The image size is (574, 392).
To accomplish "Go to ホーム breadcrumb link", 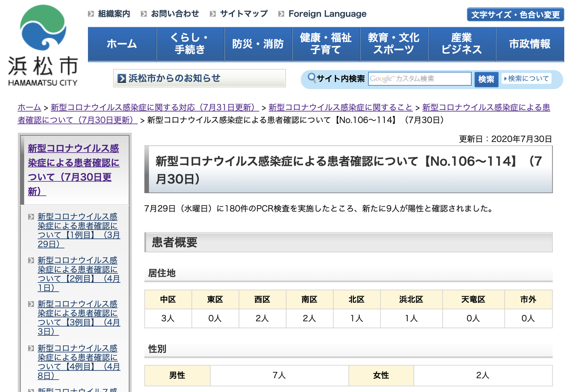I will pyautogui.click(x=29, y=108).
